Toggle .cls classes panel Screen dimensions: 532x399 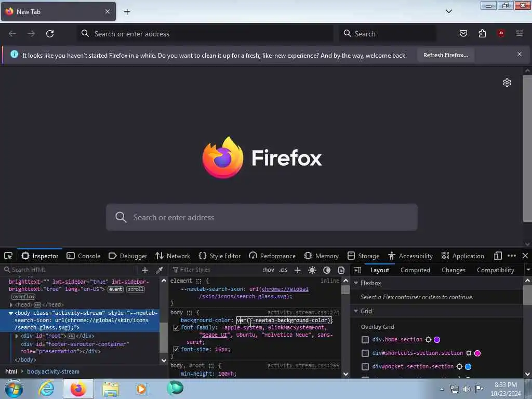(x=283, y=270)
